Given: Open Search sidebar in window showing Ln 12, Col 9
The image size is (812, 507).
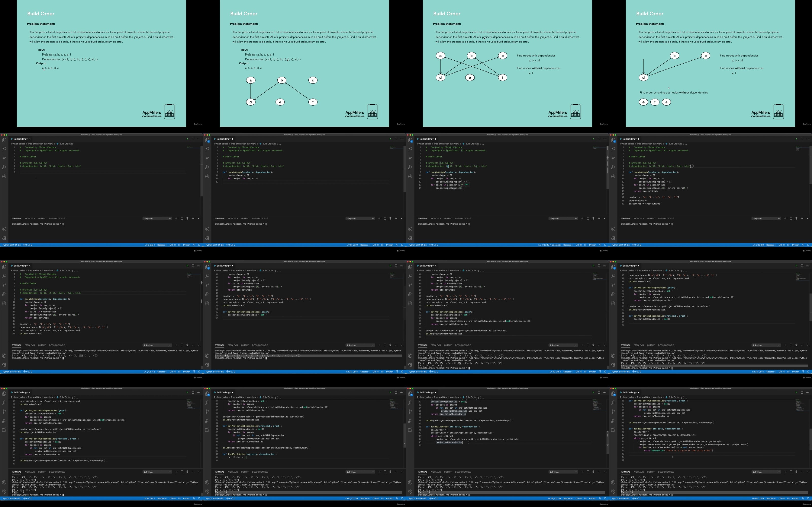Looking at the screenshot, I should click(x=207, y=149).
